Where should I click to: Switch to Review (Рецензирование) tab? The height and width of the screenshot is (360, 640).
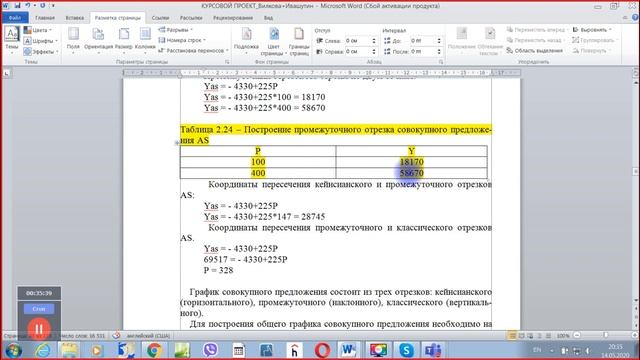pos(233,18)
